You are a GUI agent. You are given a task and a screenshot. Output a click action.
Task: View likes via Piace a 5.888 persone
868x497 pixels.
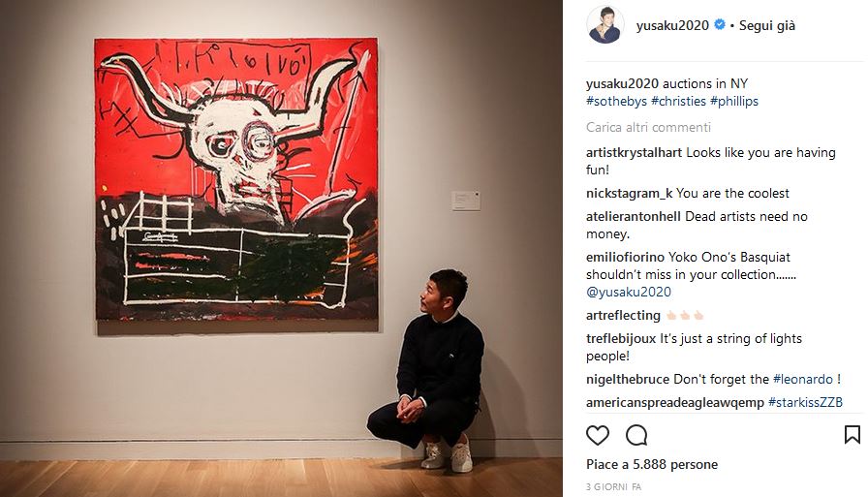(652, 464)
